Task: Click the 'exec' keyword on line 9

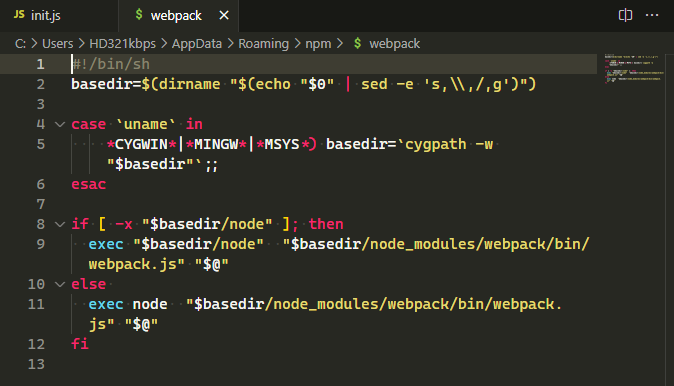Action: 106,244
